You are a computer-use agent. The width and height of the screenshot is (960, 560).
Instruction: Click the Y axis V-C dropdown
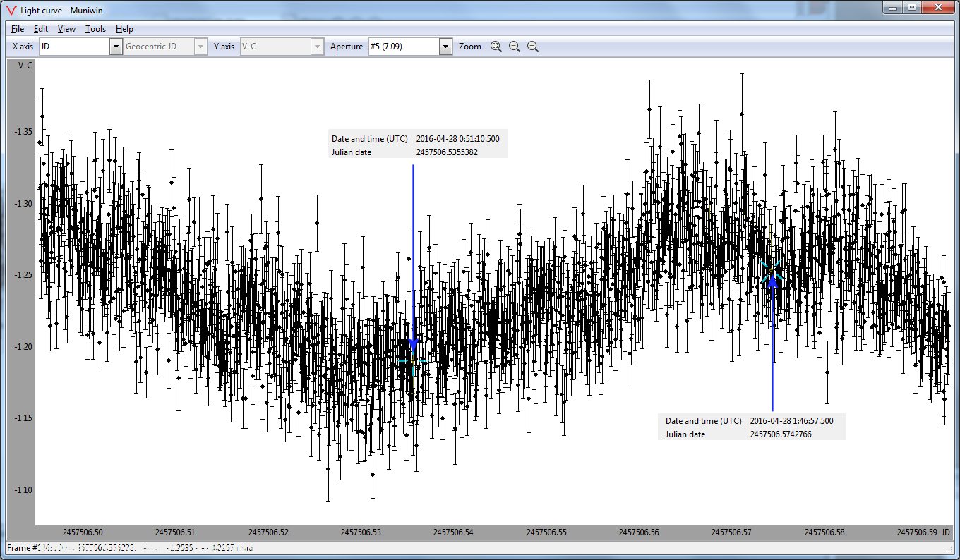[x=281, y=47]
